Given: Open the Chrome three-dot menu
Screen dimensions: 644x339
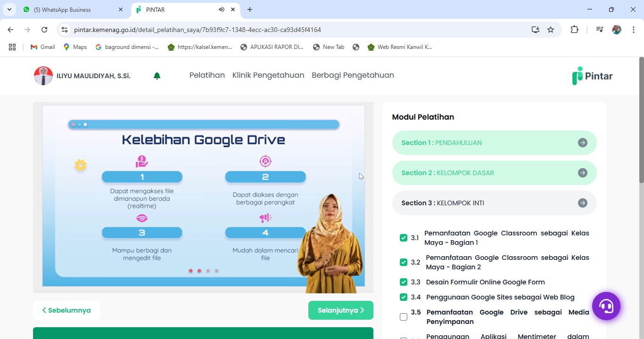Looking at the screenshot, I should point(634,30).
